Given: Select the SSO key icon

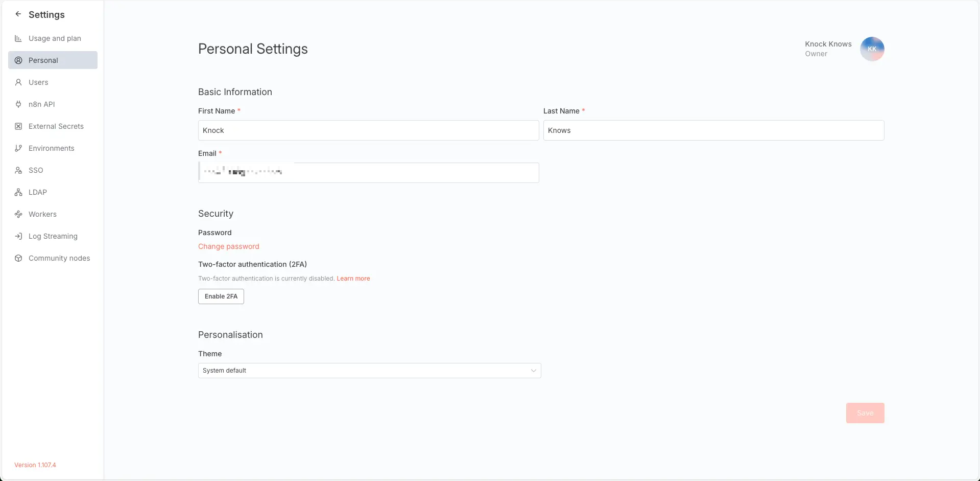Looking at the screenshot, I should click(18, 170).
